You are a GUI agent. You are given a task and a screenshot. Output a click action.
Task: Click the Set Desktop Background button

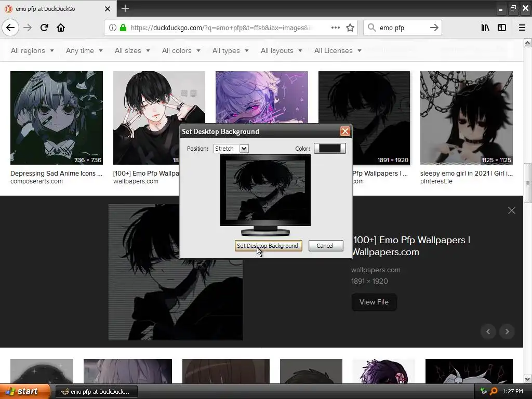pyautogui.click(x=268, y=246)
